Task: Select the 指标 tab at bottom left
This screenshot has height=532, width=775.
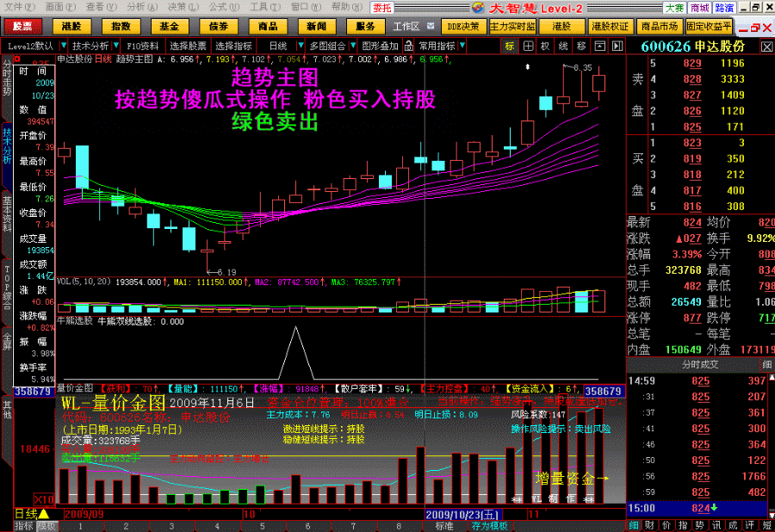Action: (x=23, y=526)
